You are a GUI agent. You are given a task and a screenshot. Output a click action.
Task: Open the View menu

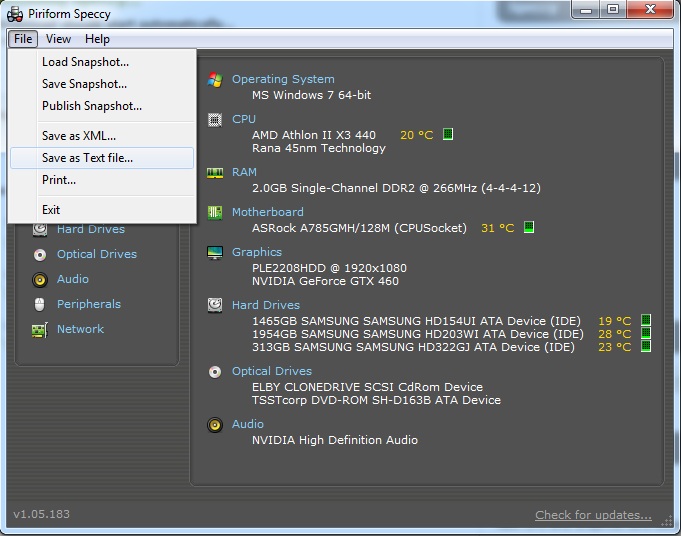(58, 39)
